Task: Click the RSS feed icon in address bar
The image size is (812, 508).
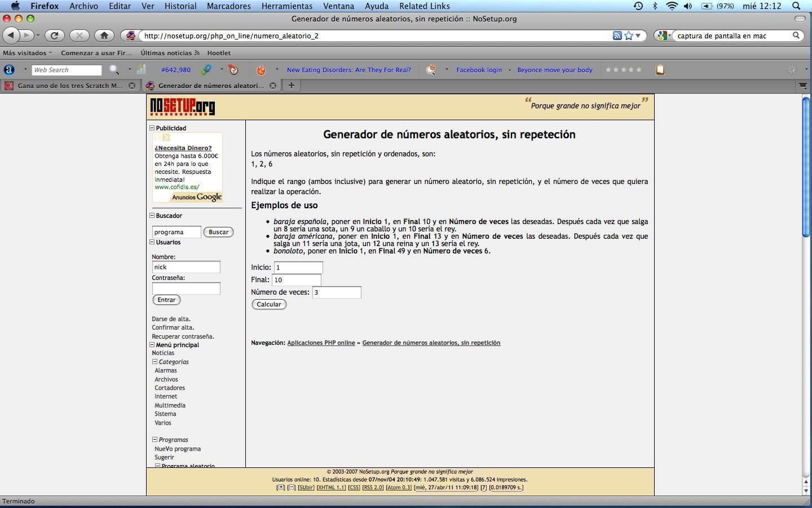Action: [617, 36]
